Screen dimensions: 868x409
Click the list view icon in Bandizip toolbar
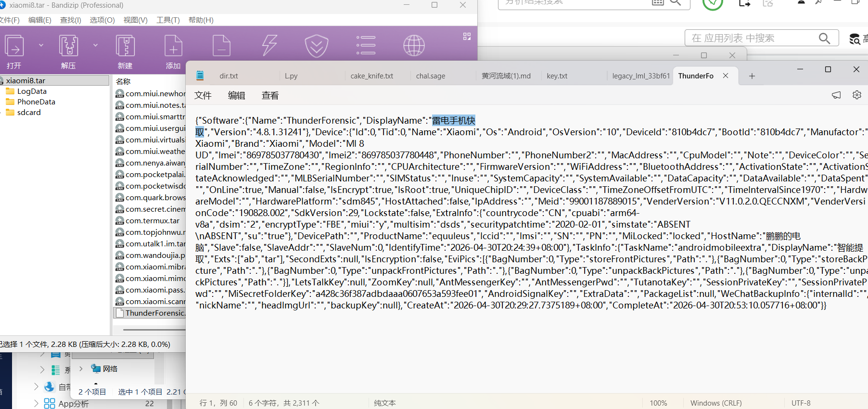[366, 45]
